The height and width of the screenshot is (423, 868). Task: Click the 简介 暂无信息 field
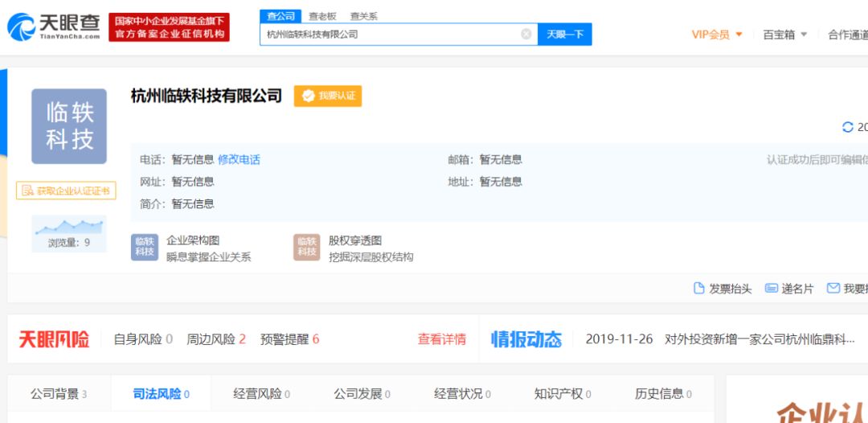pyautogui.click(x=177, y=203)
